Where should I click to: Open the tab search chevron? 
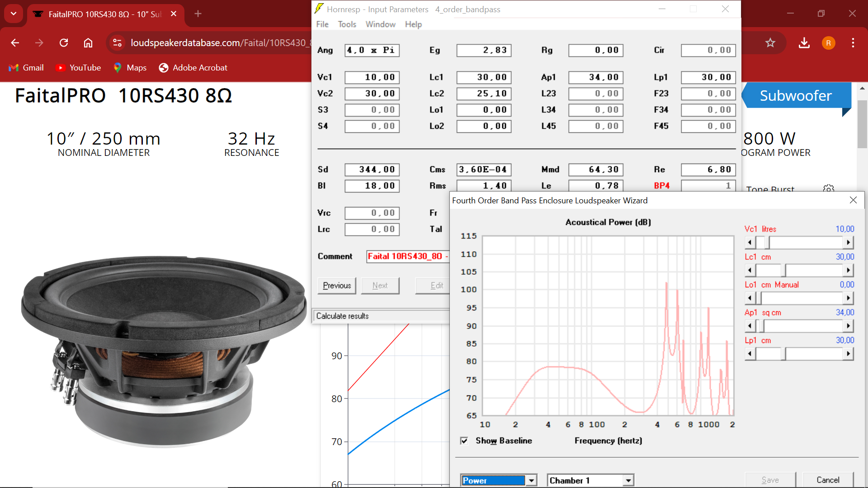tap(14, 14)
